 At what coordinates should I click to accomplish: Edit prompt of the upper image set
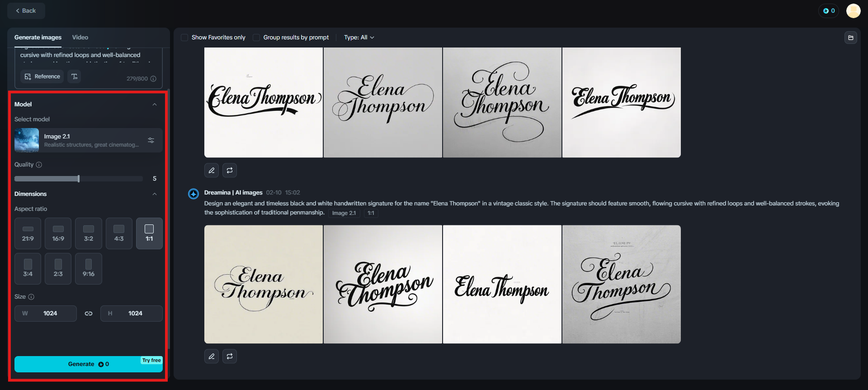point(212,171)
